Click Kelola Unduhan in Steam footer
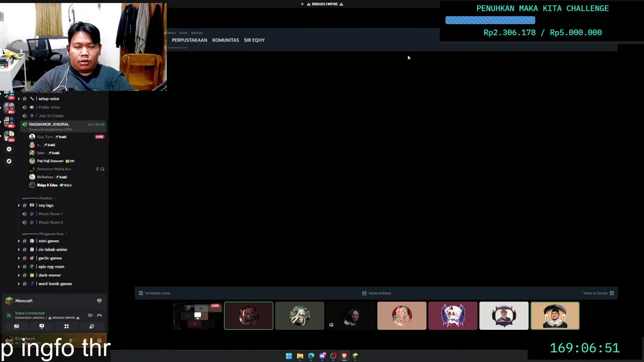644x362 pixels. click(x=376, y=293)
